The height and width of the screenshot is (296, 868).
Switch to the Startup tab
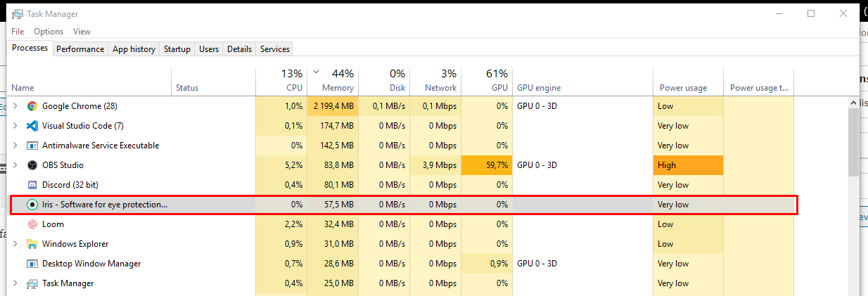(x=177, y=49)
